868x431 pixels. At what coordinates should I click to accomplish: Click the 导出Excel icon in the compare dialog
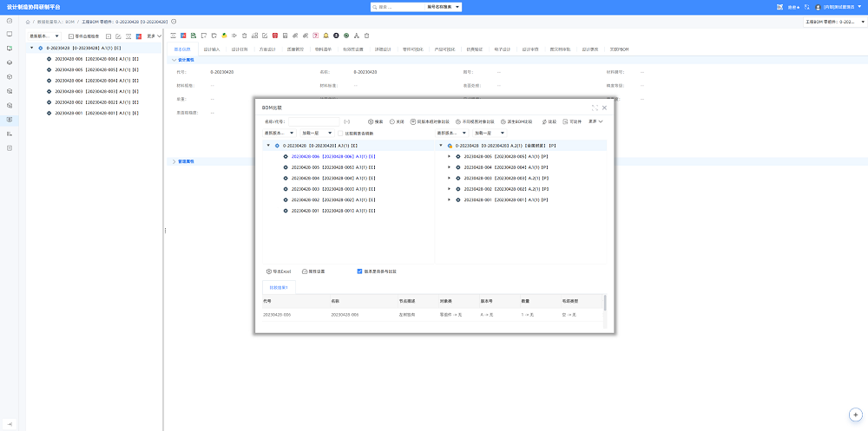269,271
